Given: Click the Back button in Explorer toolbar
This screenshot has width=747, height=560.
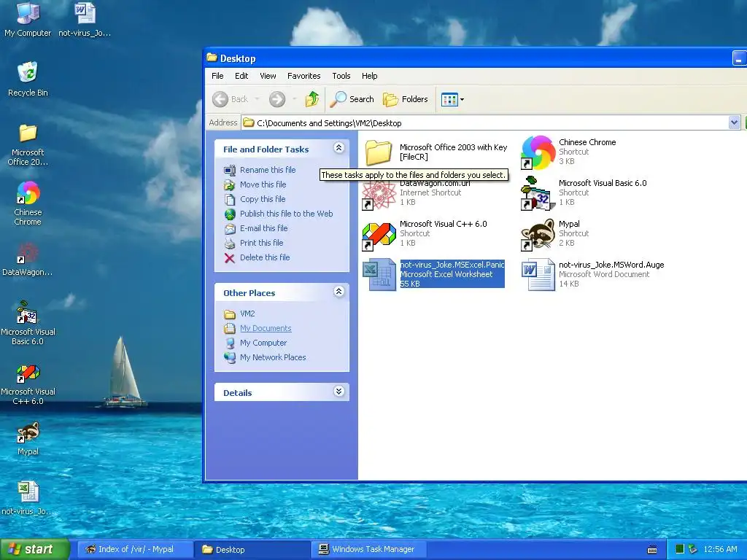Looking at the screenshot, I should (230, 99).
